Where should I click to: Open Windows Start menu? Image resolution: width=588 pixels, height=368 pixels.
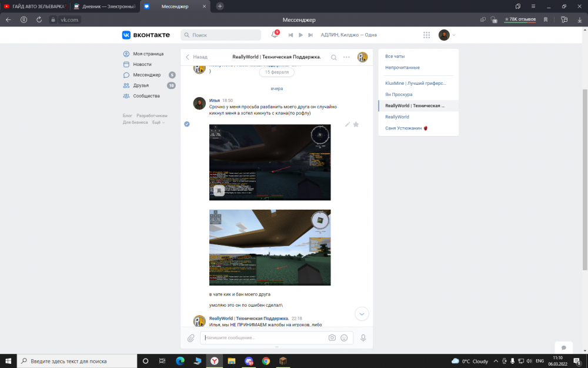8,361
